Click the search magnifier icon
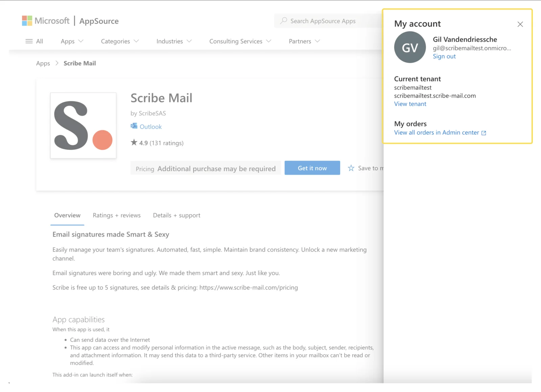541x392 pixels. pyautogui.click(x=284, y=21)
